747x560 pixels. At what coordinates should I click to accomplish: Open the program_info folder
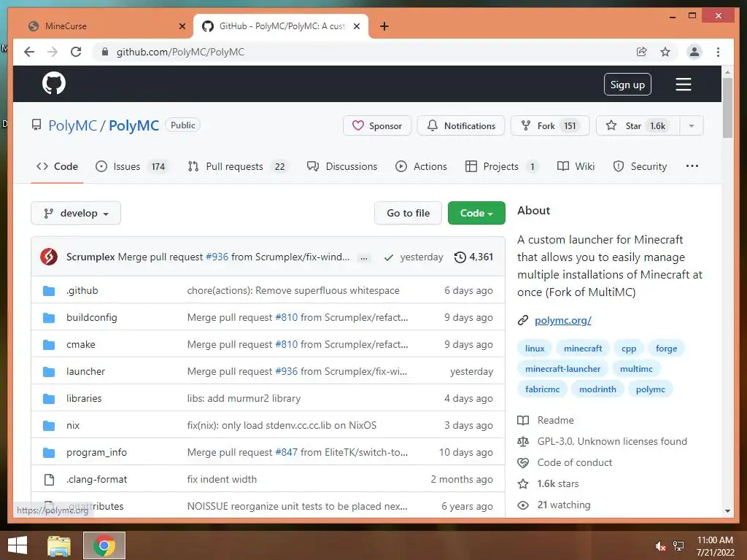(96, 453)
